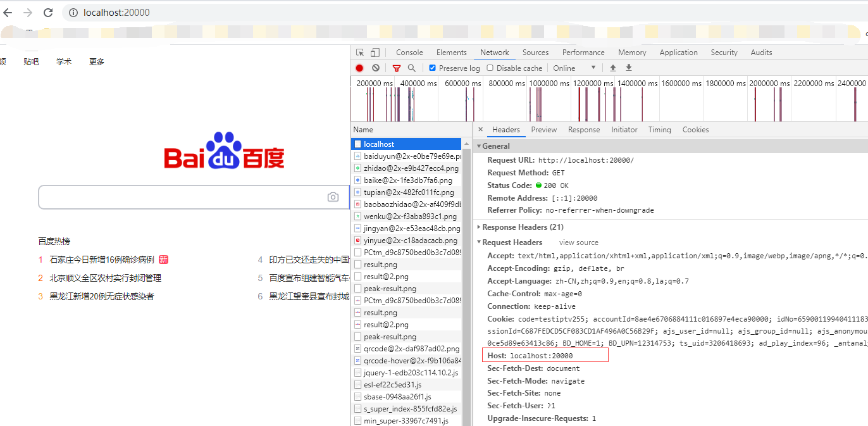The height and width of the screenshot is (426, 868).
Task: Select request esl-ef22c5ed31.js
Action: click(x=406, y=385)
